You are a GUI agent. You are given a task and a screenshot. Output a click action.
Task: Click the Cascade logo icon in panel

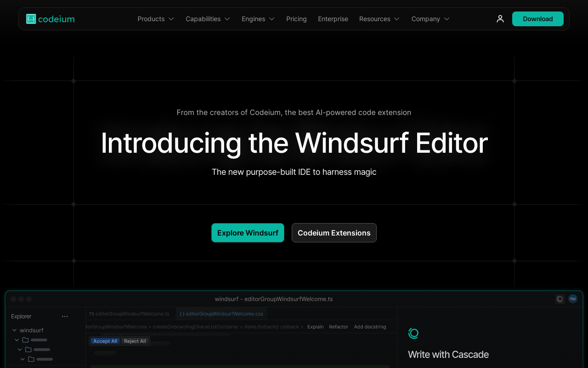(x=413, y=333)
